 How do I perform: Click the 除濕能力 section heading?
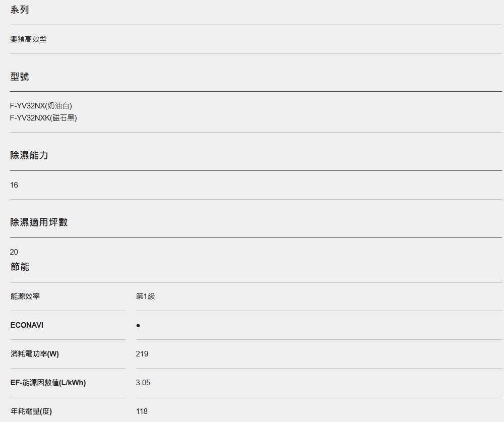pyautogui.click(x=29, y=156)
